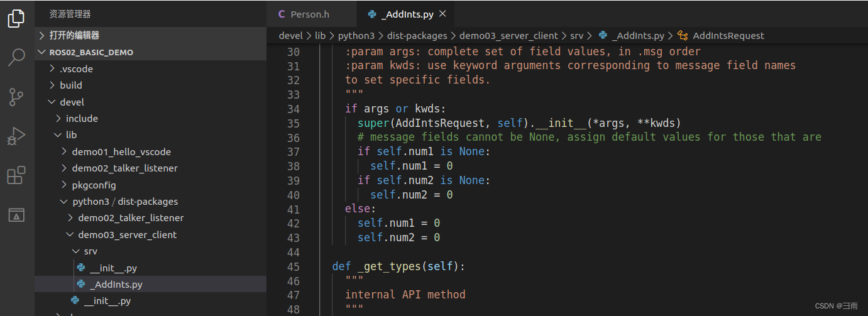Screen dimensions: 868x316
Task: Open the CMake panel icon below Extensions
Action: (x=16, y=215)
